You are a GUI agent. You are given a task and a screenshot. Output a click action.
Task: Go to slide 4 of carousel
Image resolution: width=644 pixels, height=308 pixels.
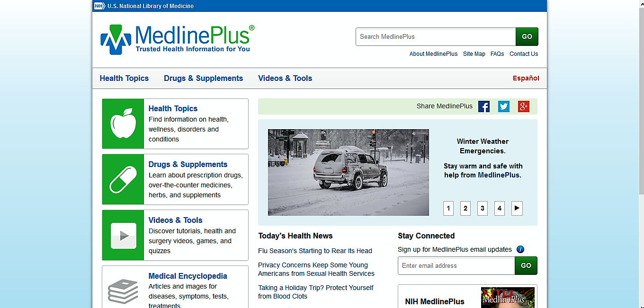[x=500, y=208]
